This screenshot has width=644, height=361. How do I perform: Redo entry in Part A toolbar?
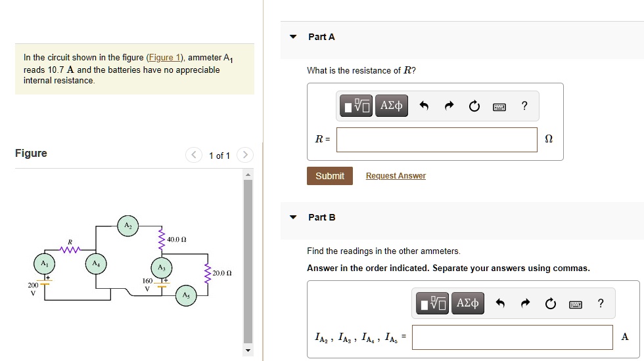449,106
